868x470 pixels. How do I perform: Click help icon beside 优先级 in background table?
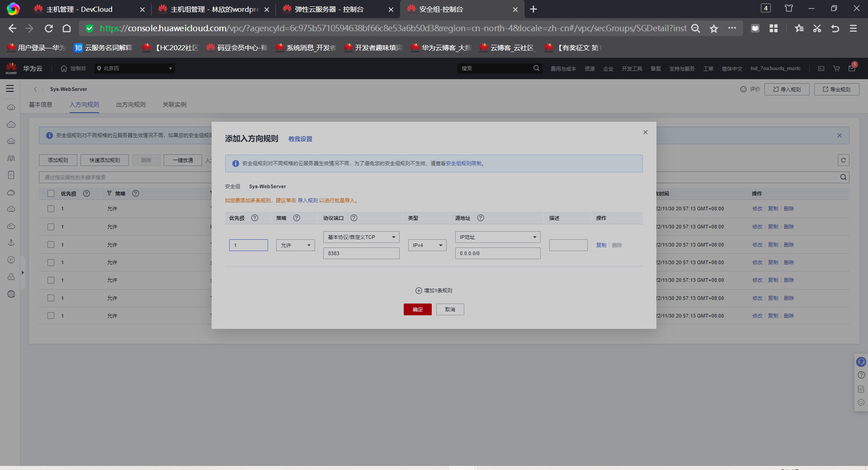coord(86,193)
